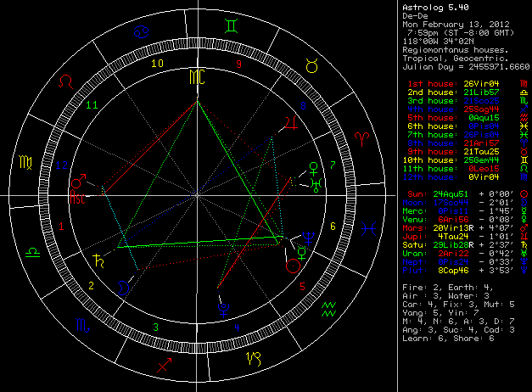Click the house 10 number in the wheel
Image resolution: width=532 pixels, height=392 pixels.
tap(156, 63)
